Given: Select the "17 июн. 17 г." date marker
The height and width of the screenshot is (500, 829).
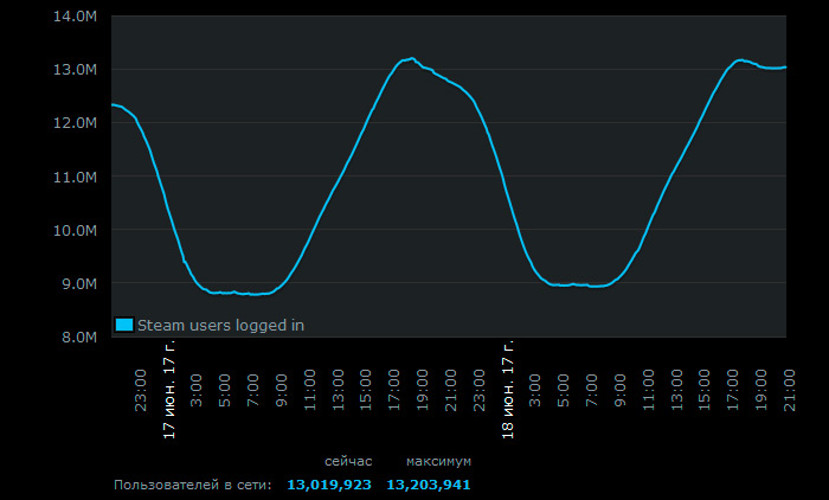Looking at the screenshot, I should (x=169, y=390).
